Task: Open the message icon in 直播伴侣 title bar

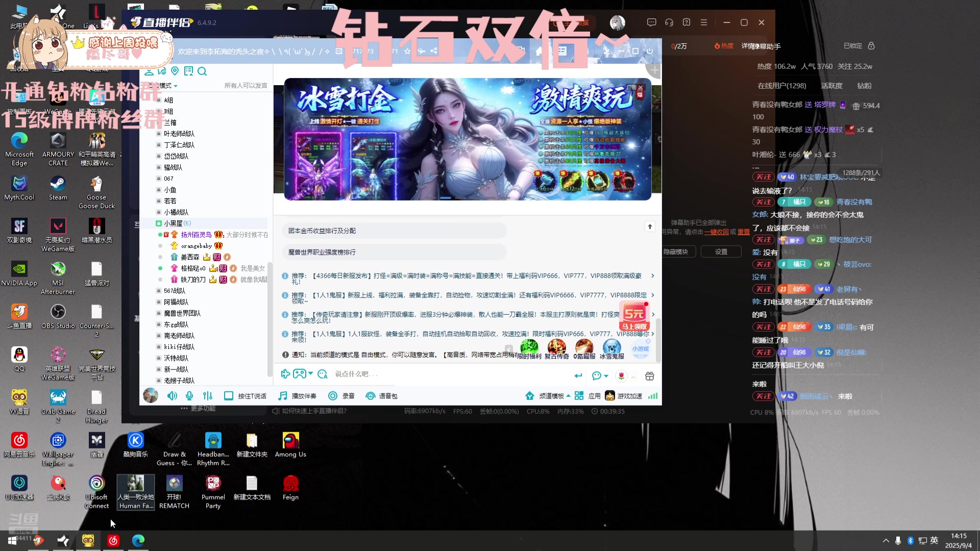Action: point(651,22)
